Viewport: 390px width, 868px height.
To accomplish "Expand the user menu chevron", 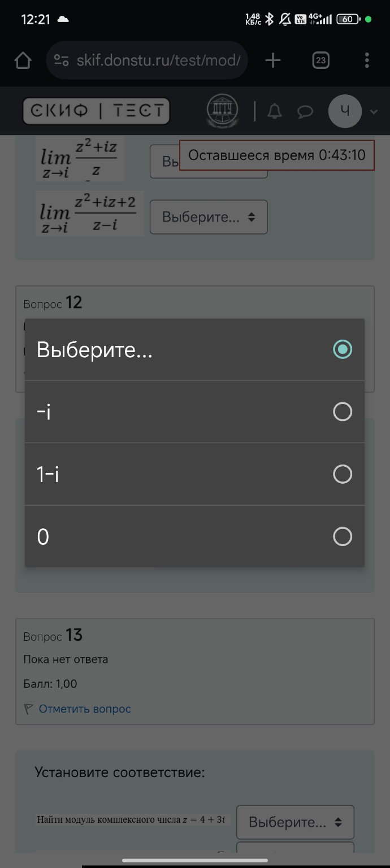I will tap(374, 112).
